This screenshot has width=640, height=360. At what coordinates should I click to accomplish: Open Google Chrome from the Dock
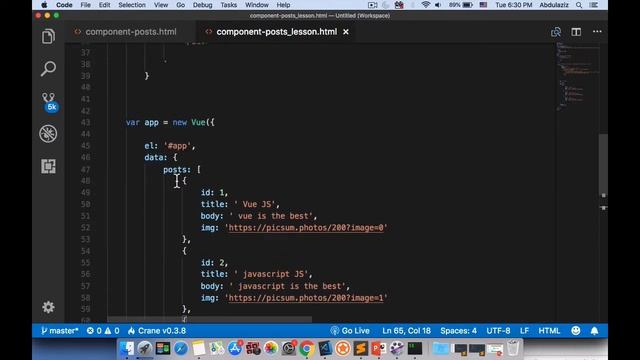[307, 348]
